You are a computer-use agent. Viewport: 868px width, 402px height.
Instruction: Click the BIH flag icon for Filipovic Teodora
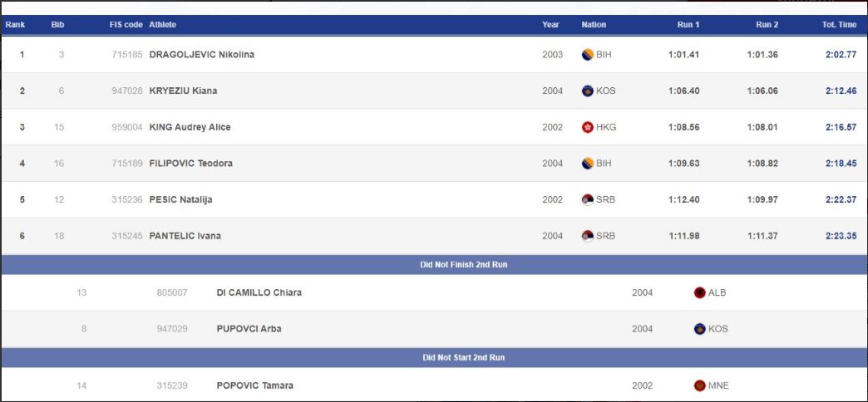coord(587,163)
